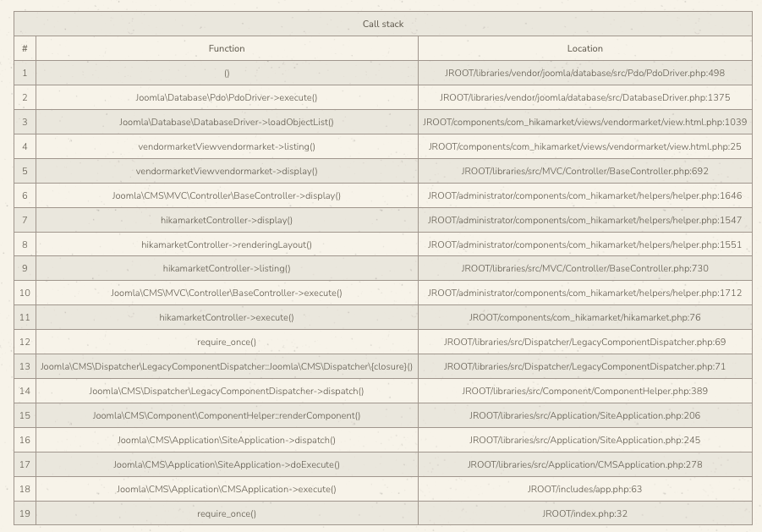Viewport: 762px width, 532px height.
Task: Select the helper.php:1646 location cell
Action: (584, 195)
